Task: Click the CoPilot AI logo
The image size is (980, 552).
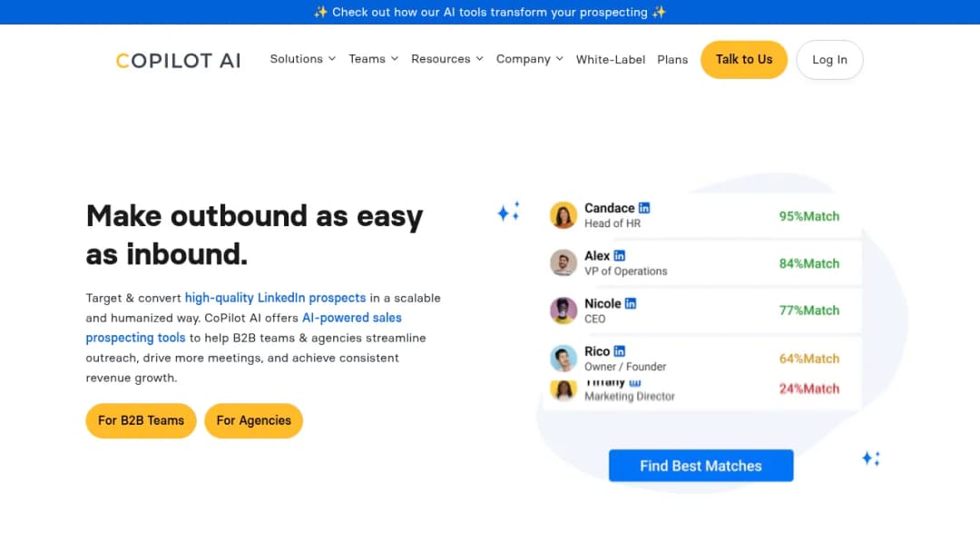Action: coord(178,60)
